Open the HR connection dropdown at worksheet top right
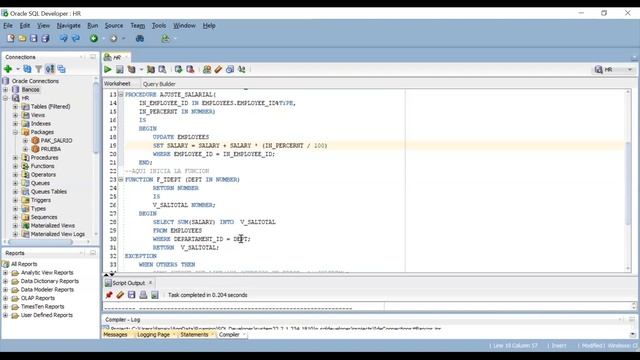This screenshot has width=640, height=360. [x=630, y=70]
